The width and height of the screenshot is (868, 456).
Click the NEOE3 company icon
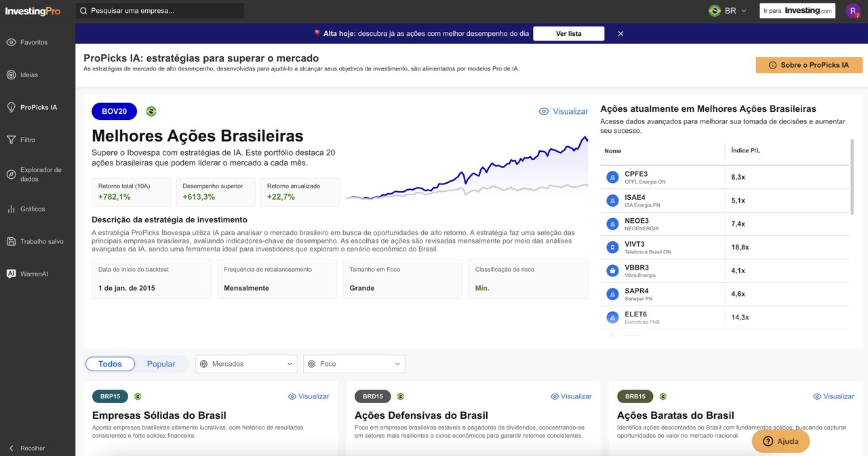coord(612,224)
